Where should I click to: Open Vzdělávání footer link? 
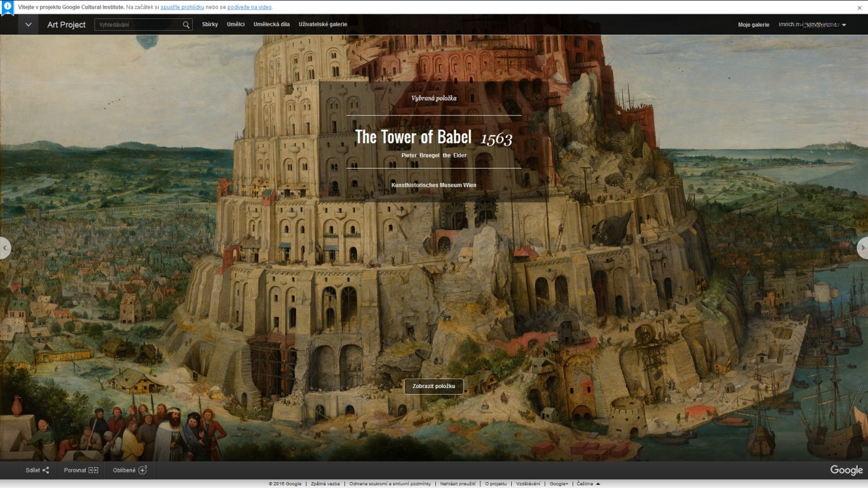528,483
